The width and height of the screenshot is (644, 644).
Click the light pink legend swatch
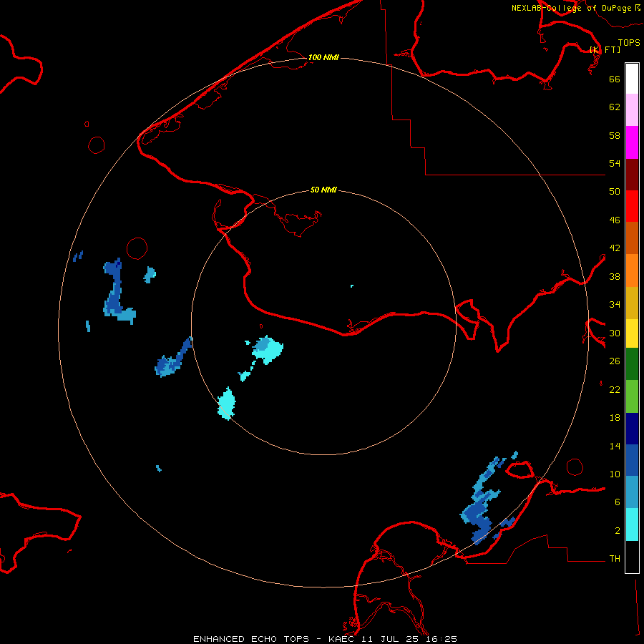pyautogui.click(x=632, y=109)
